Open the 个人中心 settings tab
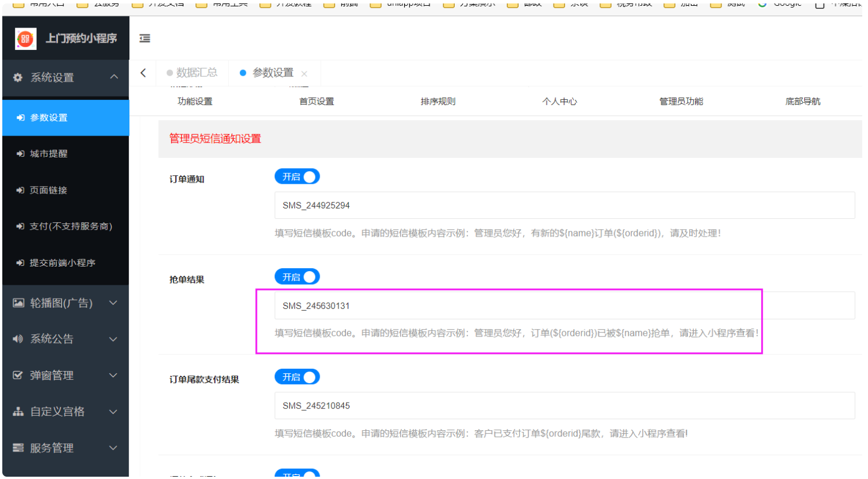The width and height of the screenshot is (868, 479). coord(559,102)
